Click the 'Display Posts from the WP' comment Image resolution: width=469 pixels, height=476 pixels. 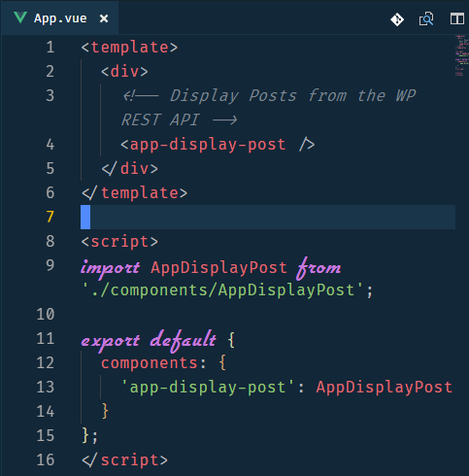tap(269, 96)
